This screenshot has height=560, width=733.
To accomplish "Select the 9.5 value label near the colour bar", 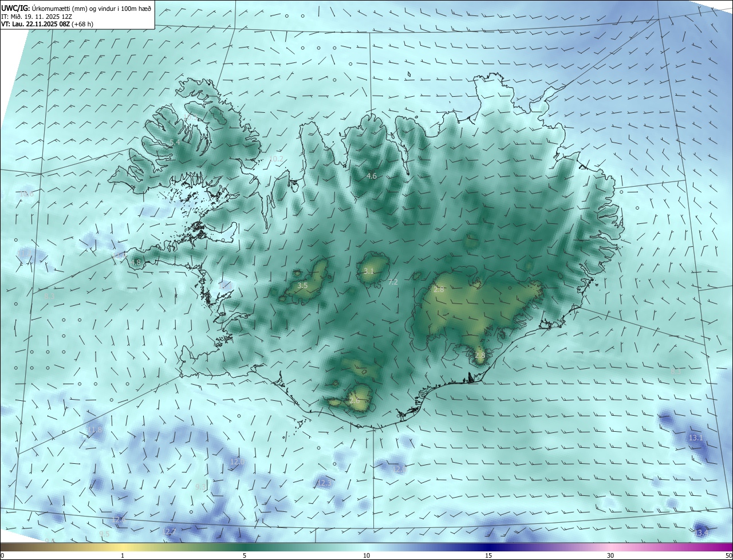I will pos(104,534).
